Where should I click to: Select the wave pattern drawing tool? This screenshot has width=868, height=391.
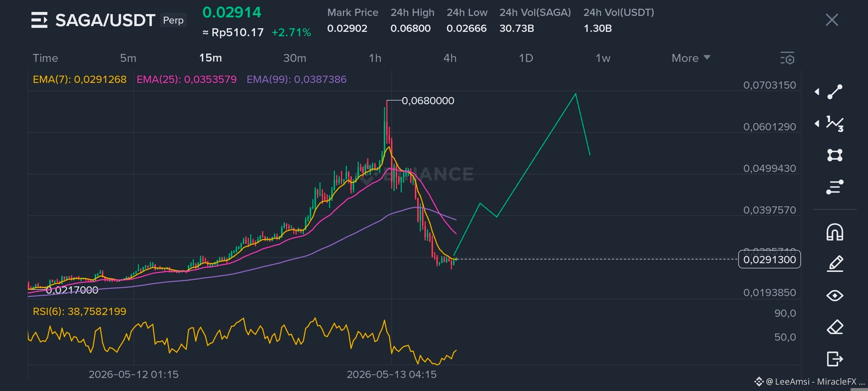pyautogui.click(x=835, y=124)
